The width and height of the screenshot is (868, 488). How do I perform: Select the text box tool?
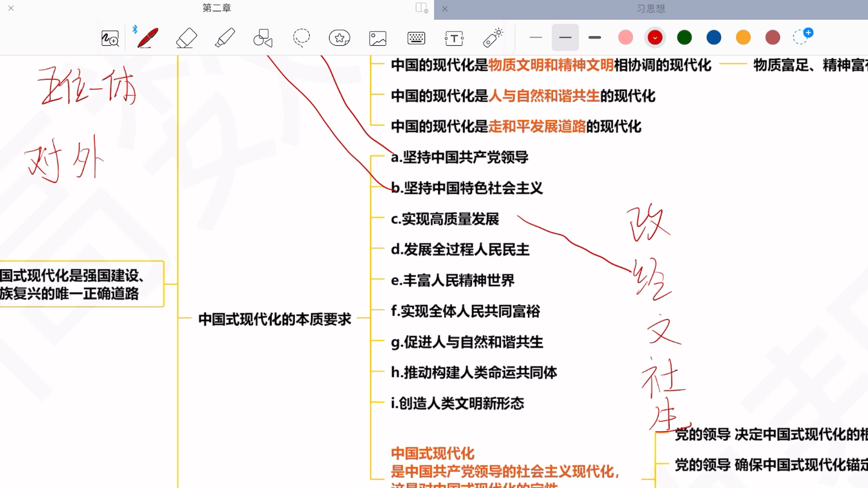454,39
